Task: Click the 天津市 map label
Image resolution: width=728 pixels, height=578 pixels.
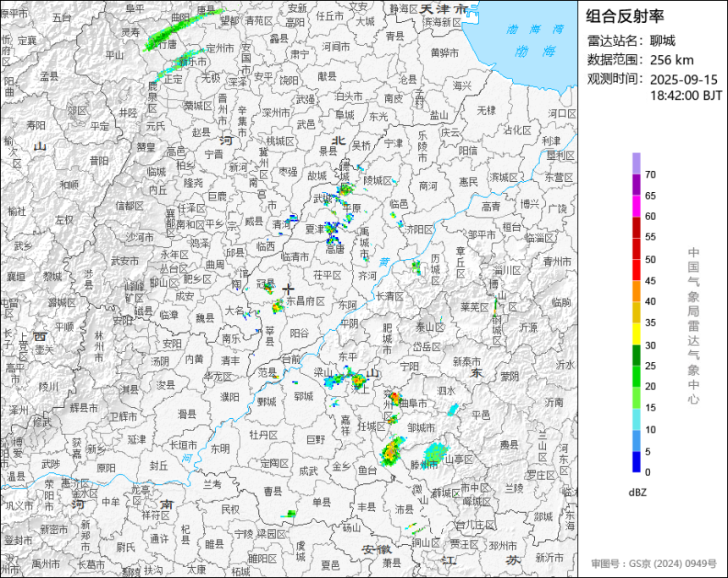Action: pyautogui.click(x=444, y=8)
